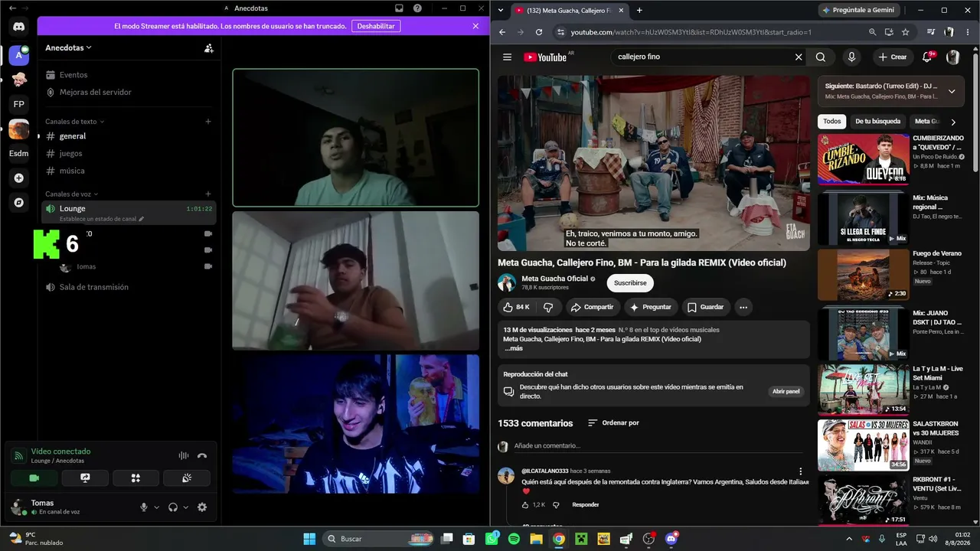Click the taskbar Buscar search box
Screen dimensions: 980x551
click(x=379, y=539)
